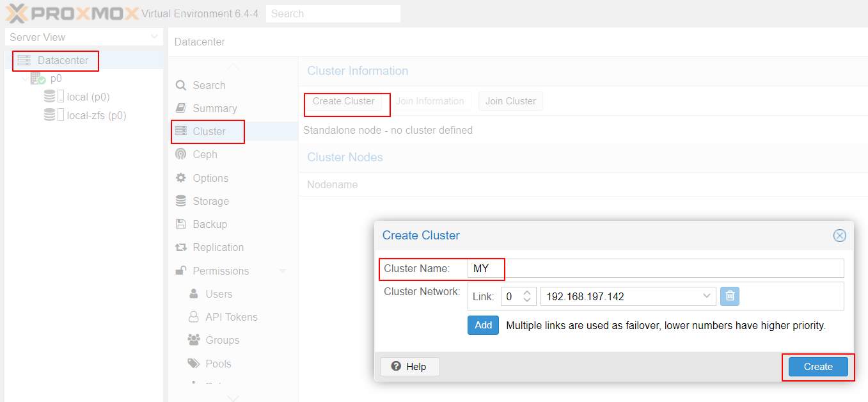868x402 pixels.
Task: Click the Add link button
Action: [x=483, y=325]
